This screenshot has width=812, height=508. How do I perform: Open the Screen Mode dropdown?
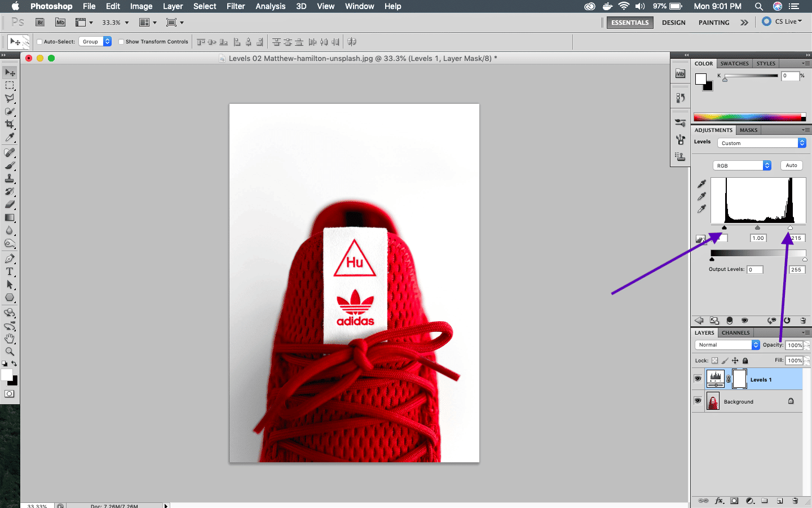[x=175, y=23]
